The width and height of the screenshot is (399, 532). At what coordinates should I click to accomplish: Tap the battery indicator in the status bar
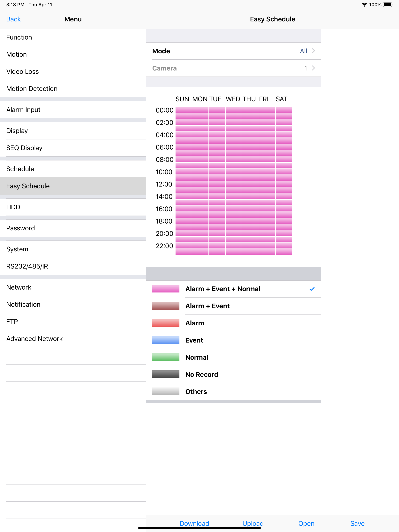388,4
